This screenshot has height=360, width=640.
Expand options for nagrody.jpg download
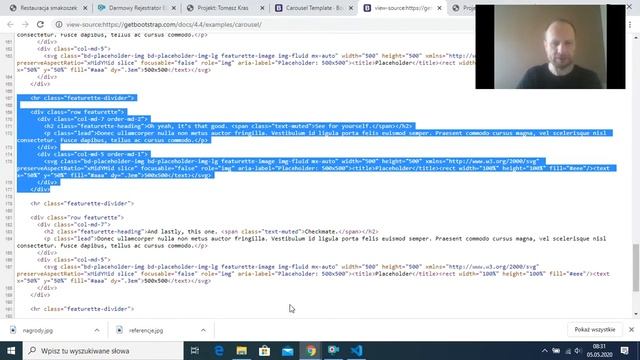97,330
